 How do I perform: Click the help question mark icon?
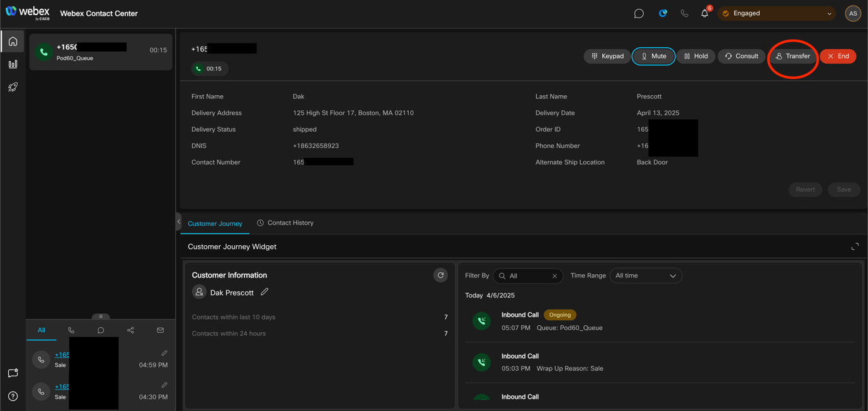point(13,397)
